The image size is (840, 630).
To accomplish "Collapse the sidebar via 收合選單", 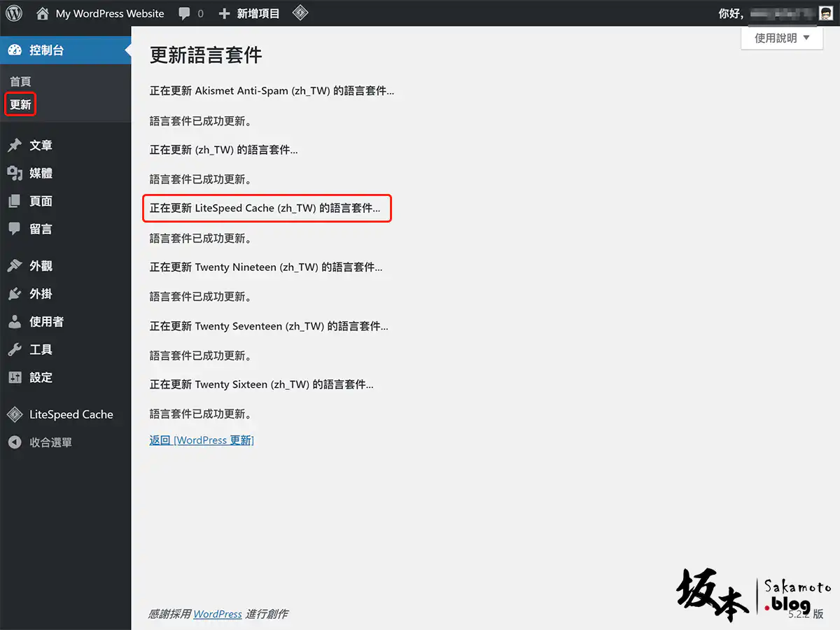I will [50, 442].
